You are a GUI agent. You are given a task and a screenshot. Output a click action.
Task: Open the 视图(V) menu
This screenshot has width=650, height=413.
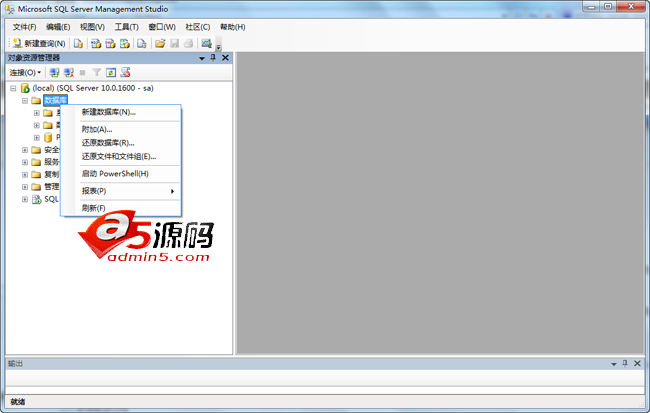(x=92, y=27)
